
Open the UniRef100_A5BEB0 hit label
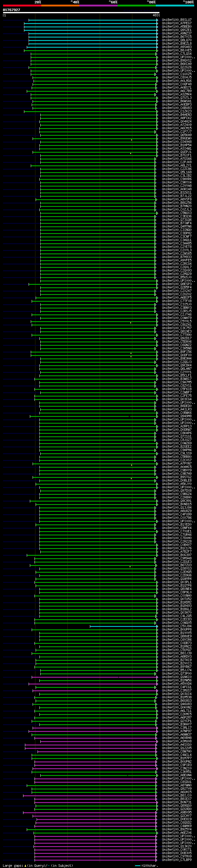176,26
